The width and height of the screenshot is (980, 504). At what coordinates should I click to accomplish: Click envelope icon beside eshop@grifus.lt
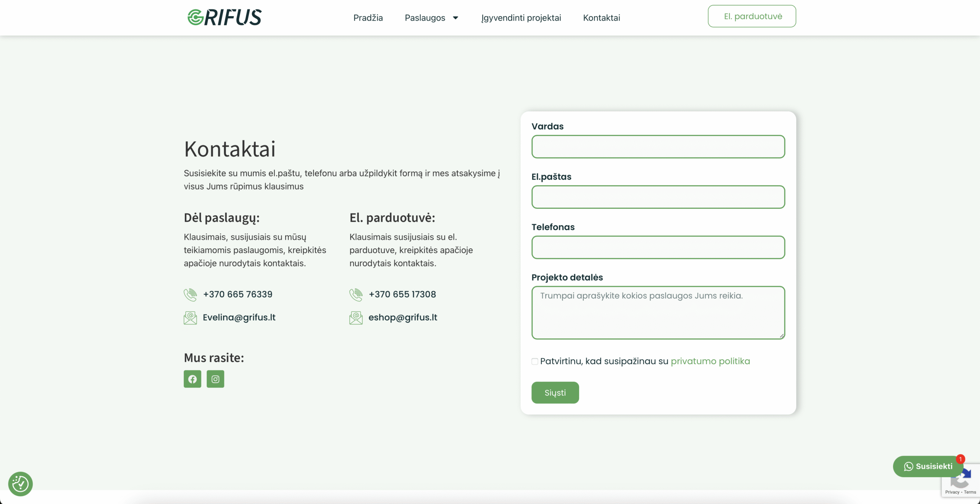point(356,317)
